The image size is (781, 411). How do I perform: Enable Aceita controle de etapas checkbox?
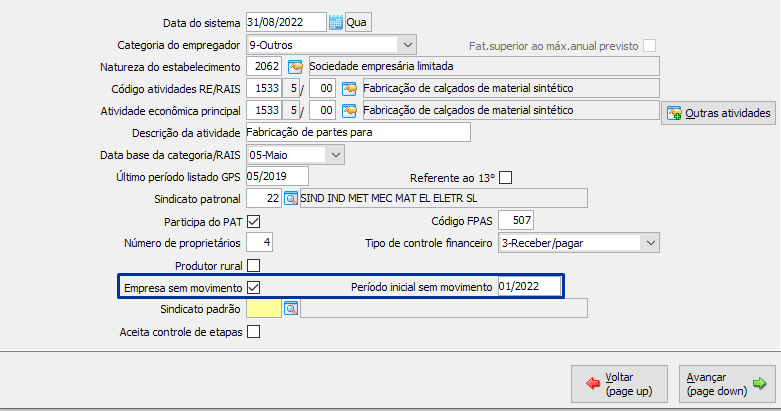254,332
